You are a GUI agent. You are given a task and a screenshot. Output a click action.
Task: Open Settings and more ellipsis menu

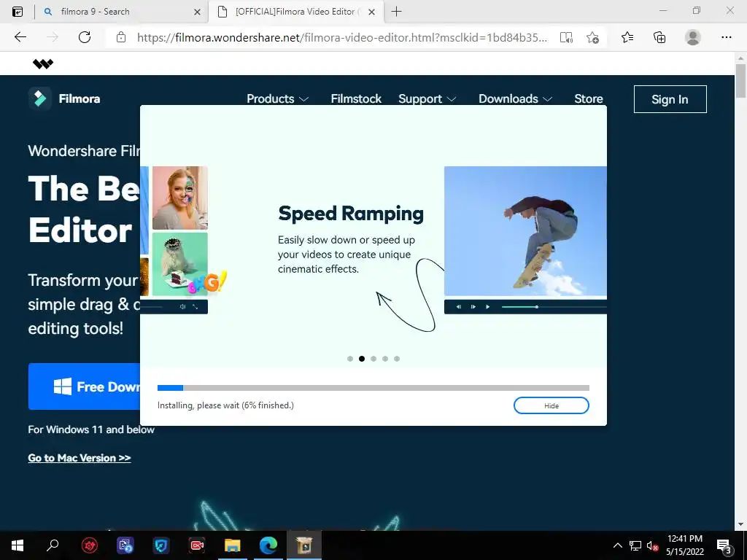coord(726,37)
